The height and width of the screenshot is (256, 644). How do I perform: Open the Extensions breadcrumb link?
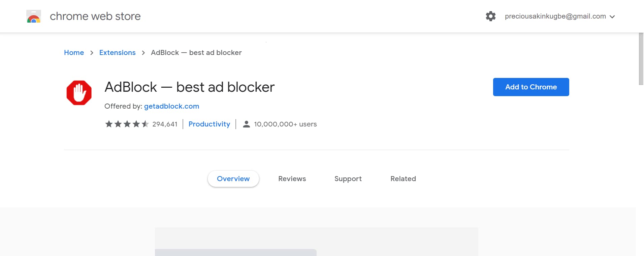[117, 53]
